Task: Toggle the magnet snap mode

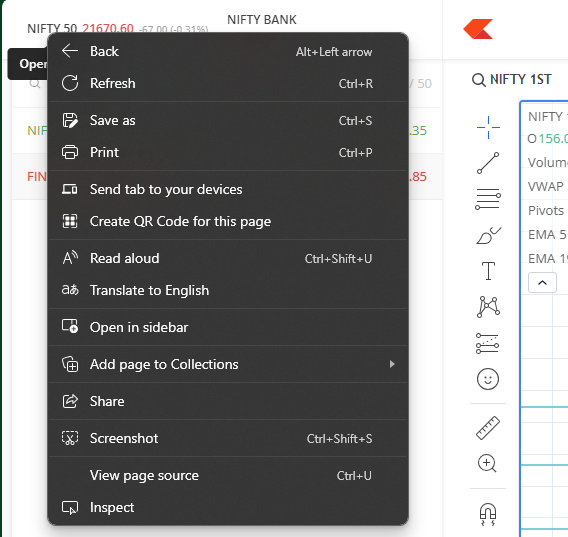Action: coord(488,514)
